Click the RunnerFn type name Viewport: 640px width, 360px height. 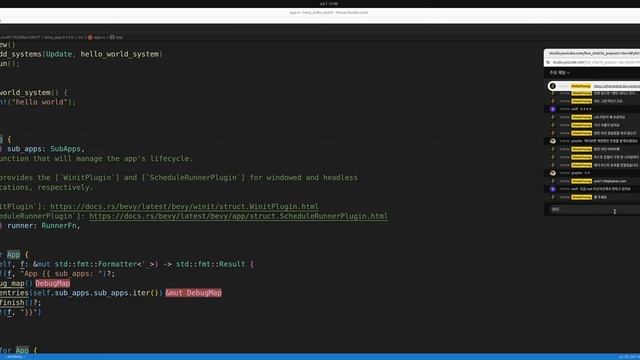coord(59,226)
